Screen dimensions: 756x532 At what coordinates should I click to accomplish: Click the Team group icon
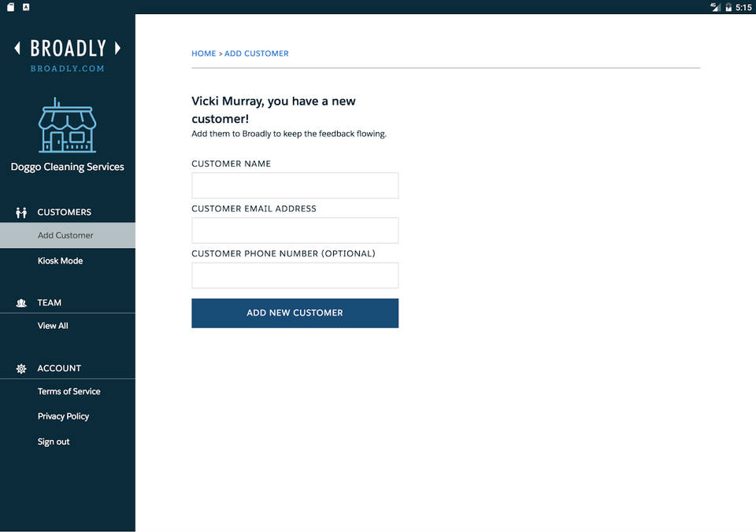pyautogui.click(x=21, y=303)
